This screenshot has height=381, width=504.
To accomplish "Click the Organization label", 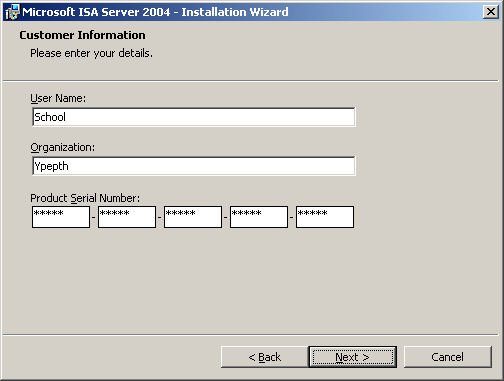I will pos(63,147).
